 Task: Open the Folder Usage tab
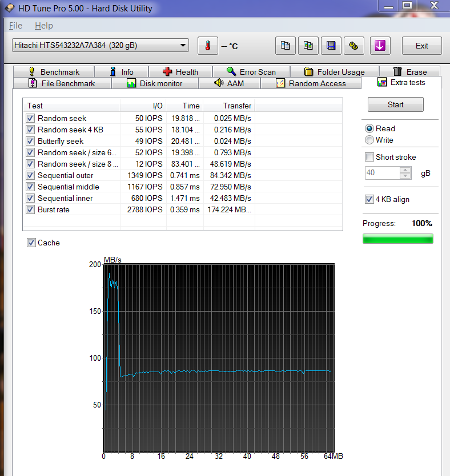pos(335,72)
